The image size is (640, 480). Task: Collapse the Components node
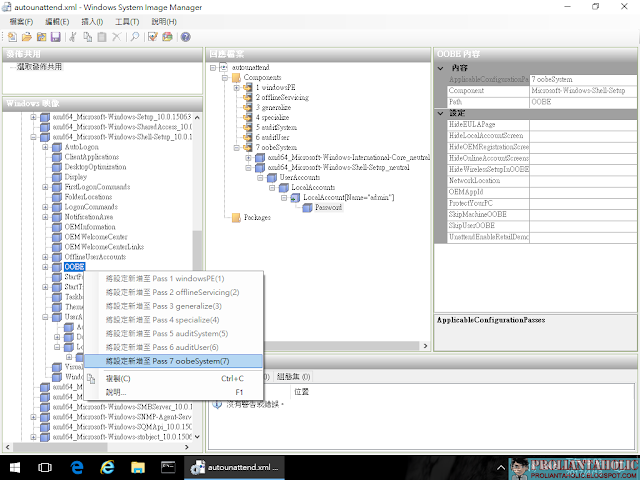click(224, 78)
